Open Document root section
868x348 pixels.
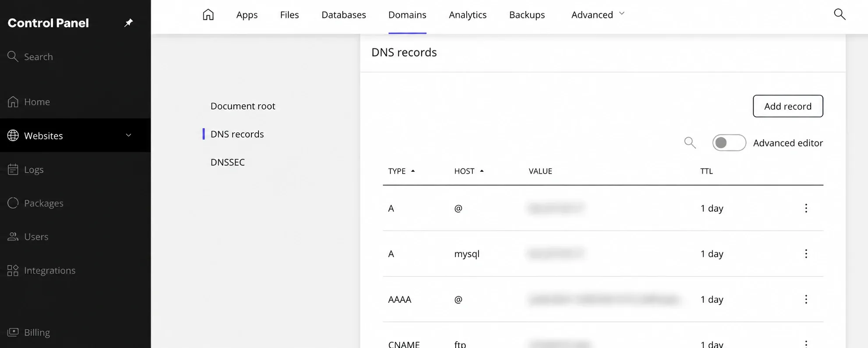coord(243,106)
